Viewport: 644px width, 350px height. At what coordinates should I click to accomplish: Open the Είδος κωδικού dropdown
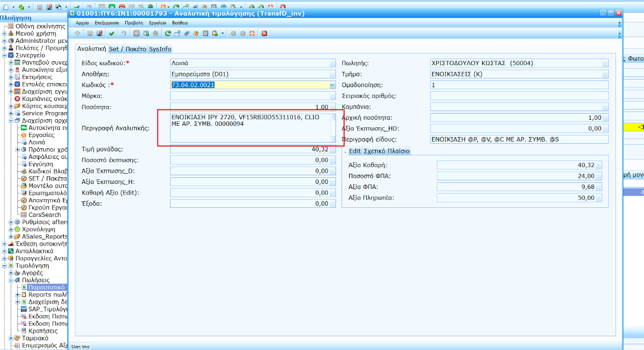[332, 64]
